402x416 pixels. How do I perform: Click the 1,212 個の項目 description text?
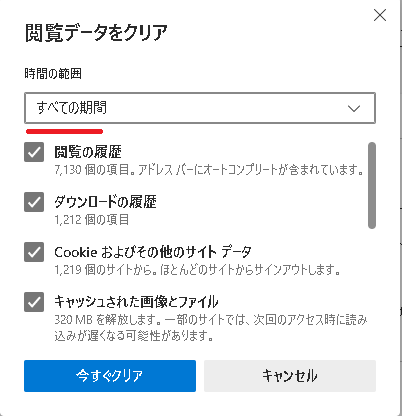pos(92,220)
